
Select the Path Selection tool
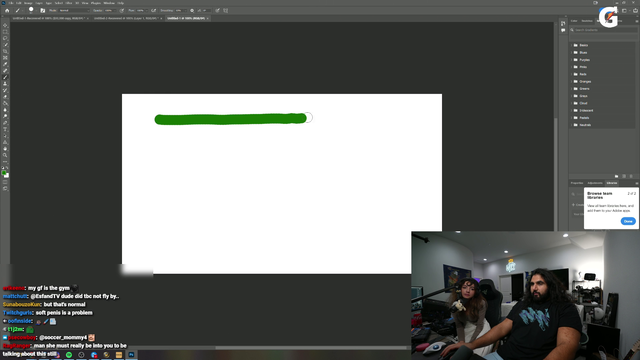click(x=5, y=136)
